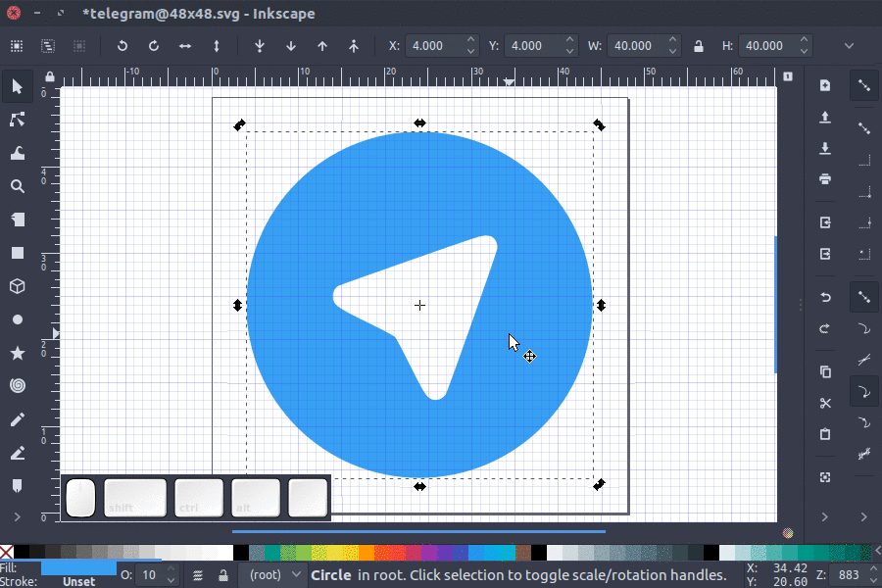Image resolution: width=882 pixels, height=588 pixels.
Task: Pick the Pencil drawing tool
Action: coord(17,418)
